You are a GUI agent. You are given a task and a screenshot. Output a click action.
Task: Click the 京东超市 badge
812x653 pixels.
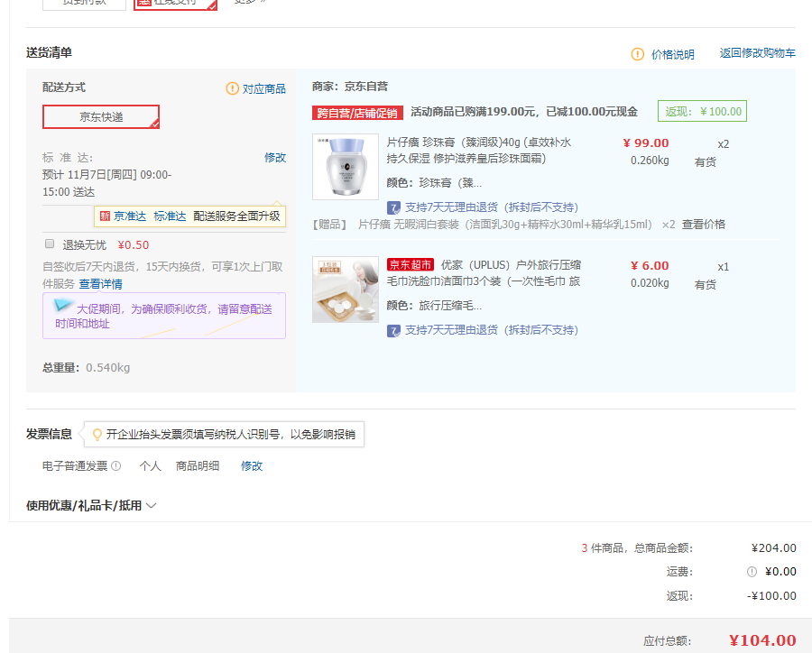tap(411, 264)
